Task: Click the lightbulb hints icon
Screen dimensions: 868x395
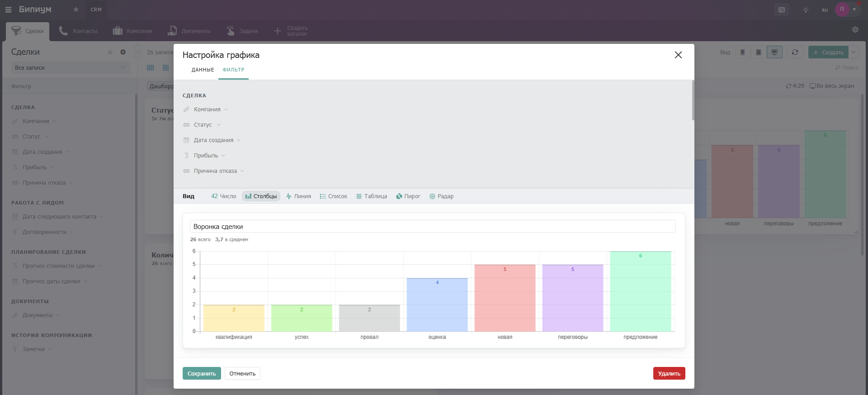Action: tap(805, 10)
